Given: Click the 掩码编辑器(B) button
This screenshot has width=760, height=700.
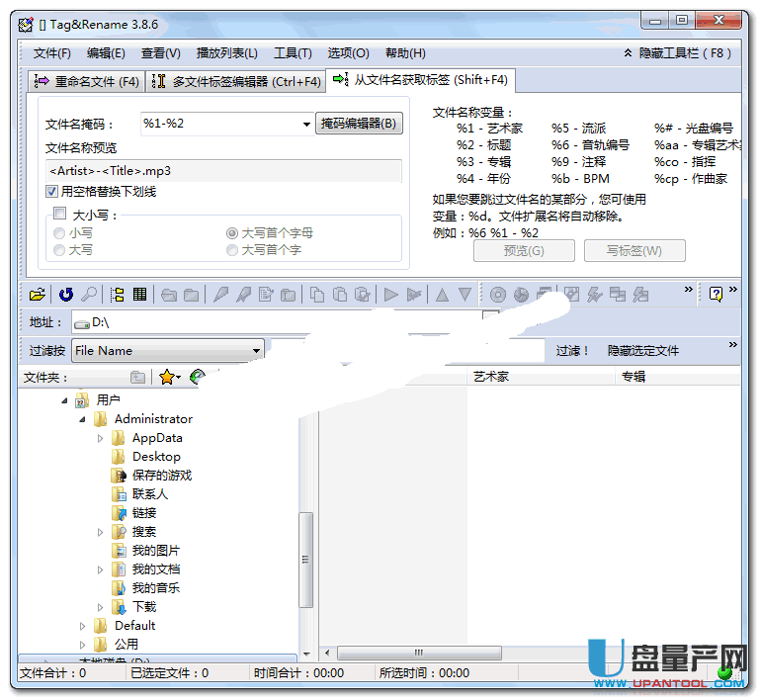Looking at the screenshot, I should coord(360,124).
